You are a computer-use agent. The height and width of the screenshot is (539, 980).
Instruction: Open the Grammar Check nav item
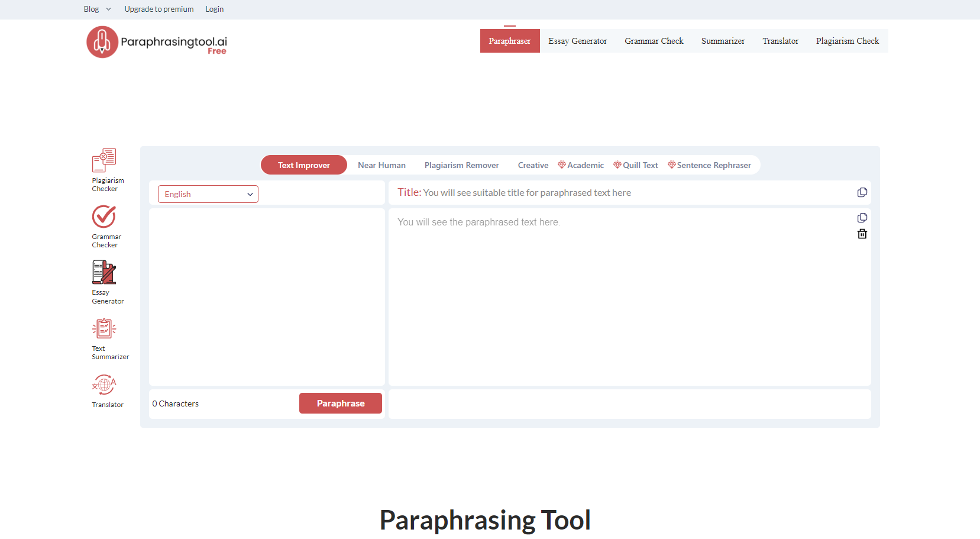[x=654, y=41]
